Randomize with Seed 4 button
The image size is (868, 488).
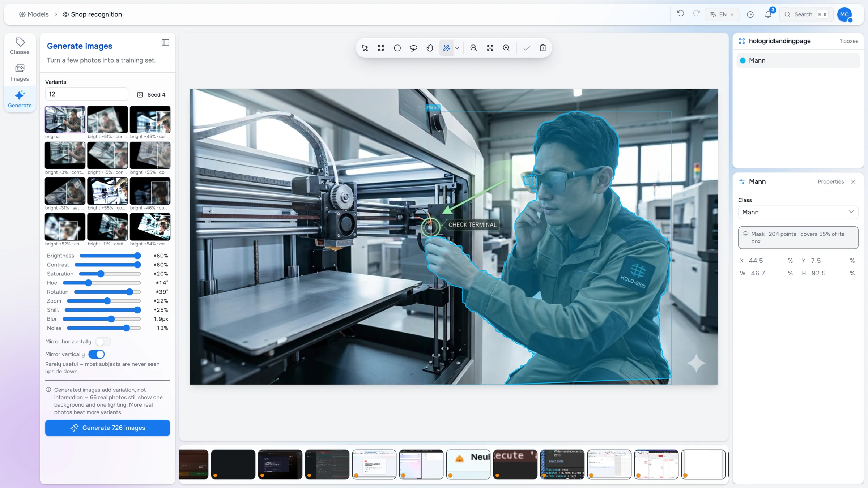point(152,94)
